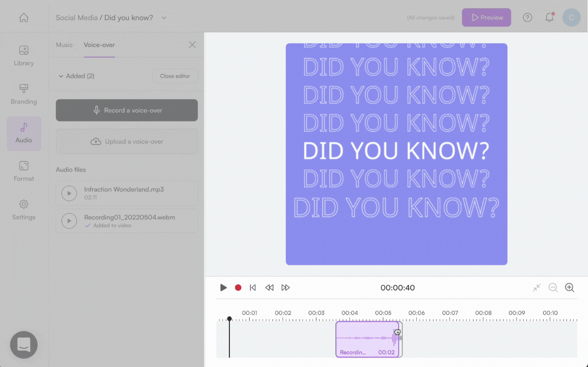
Task: Click the playhead marker on the timeline
Action: (x=229, y=319)
